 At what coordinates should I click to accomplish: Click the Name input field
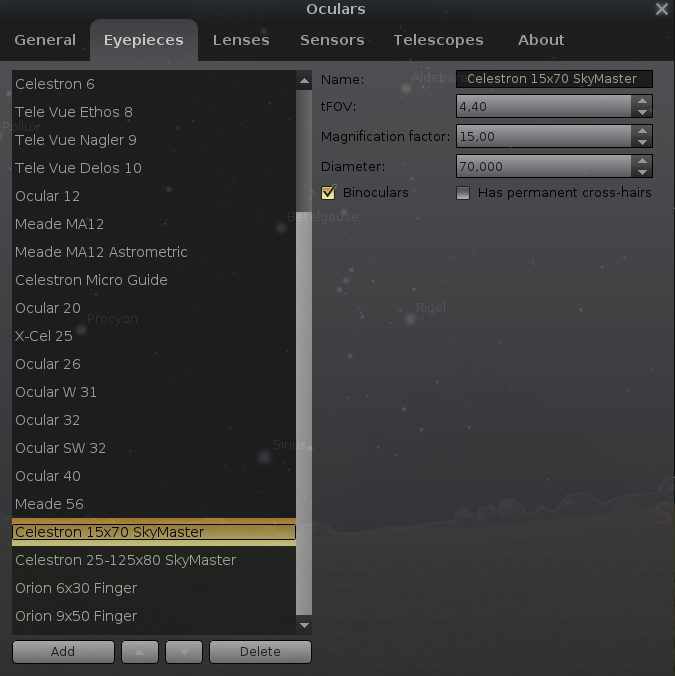(553, 79)
